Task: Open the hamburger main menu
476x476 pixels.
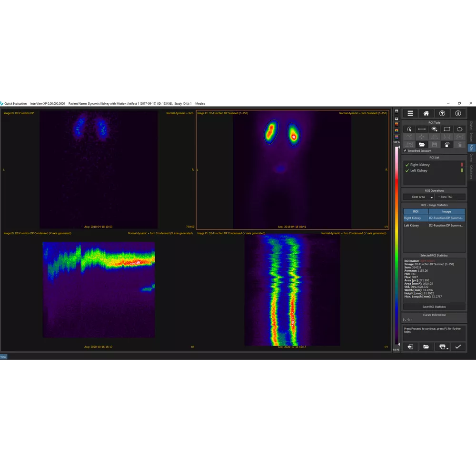Action: (410, 113)
